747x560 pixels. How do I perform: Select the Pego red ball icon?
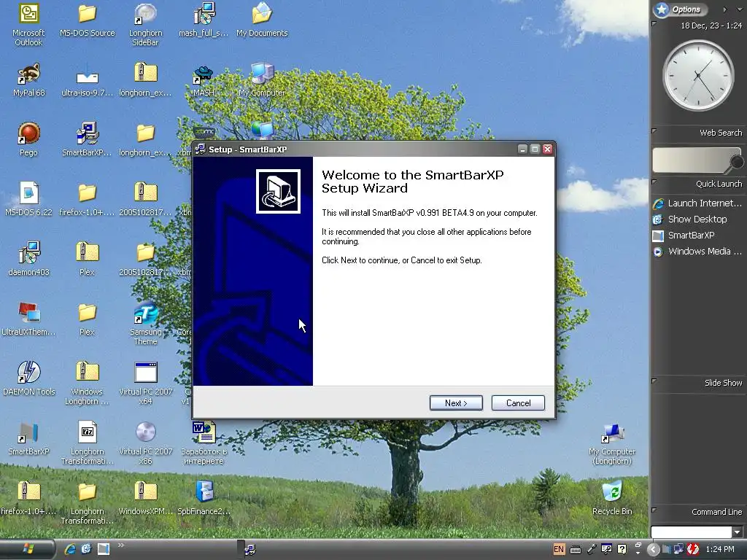click(x=28, y=139)
